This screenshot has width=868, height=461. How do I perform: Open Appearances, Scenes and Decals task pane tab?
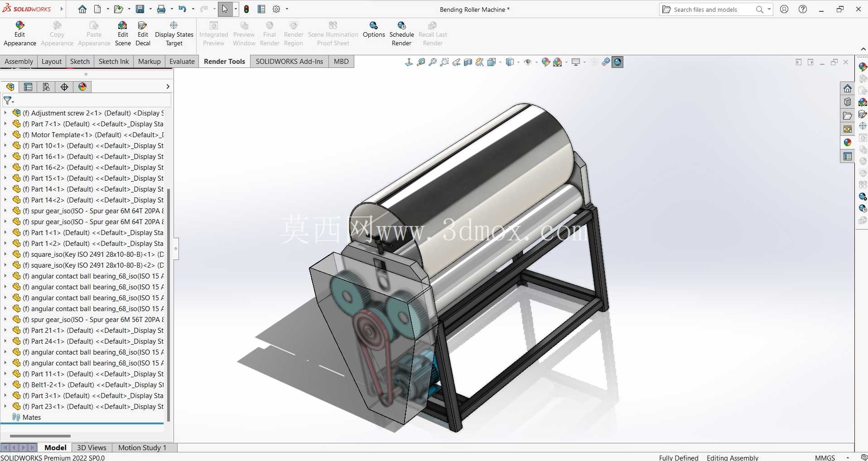848,143
